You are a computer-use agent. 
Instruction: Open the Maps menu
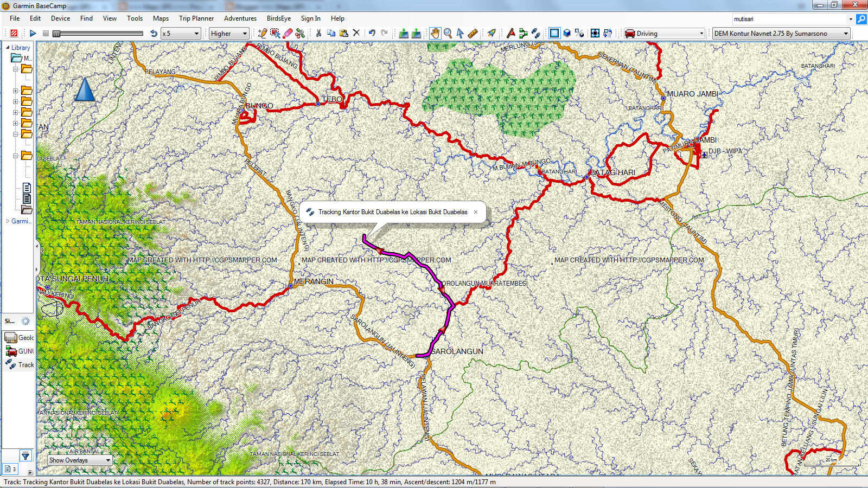[161, 18]
